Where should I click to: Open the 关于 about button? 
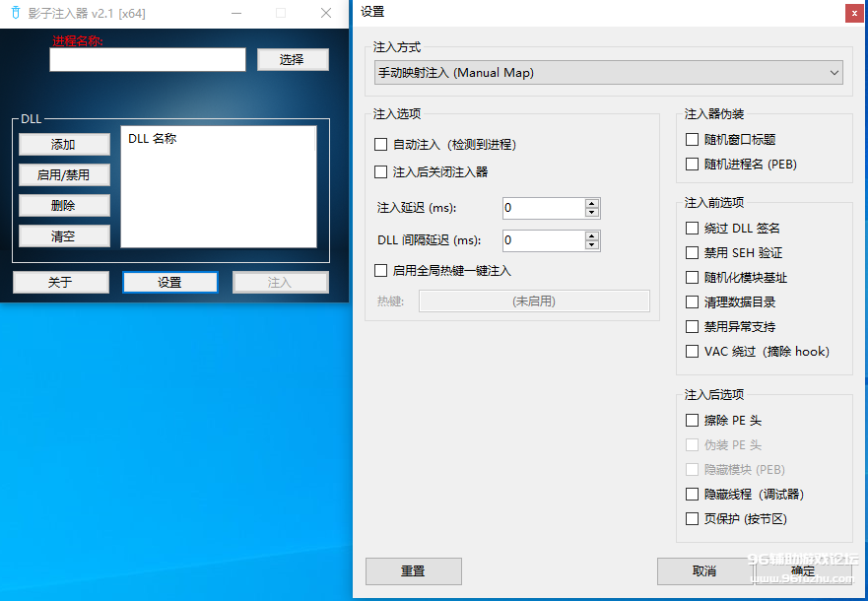pyautogui.click(x=60, y=282)
